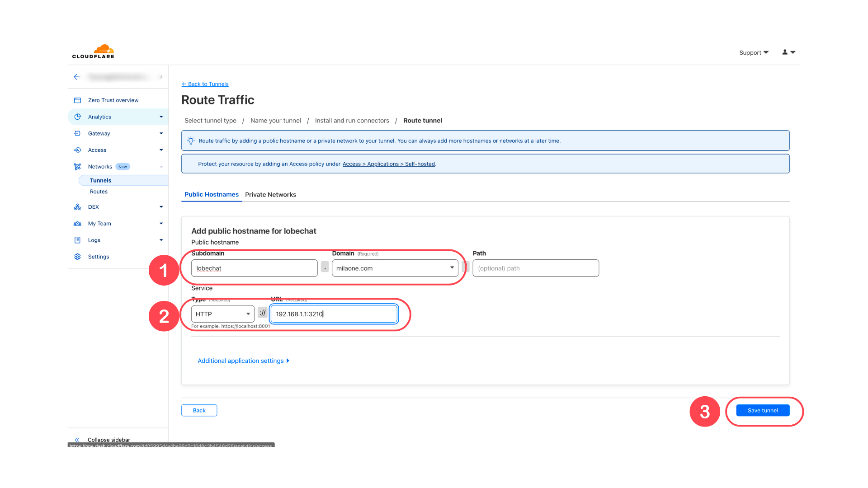Expand the My Team menu arrow
Image resolution: width=868 pixels, height=488 pixels.
pos(161,224)
